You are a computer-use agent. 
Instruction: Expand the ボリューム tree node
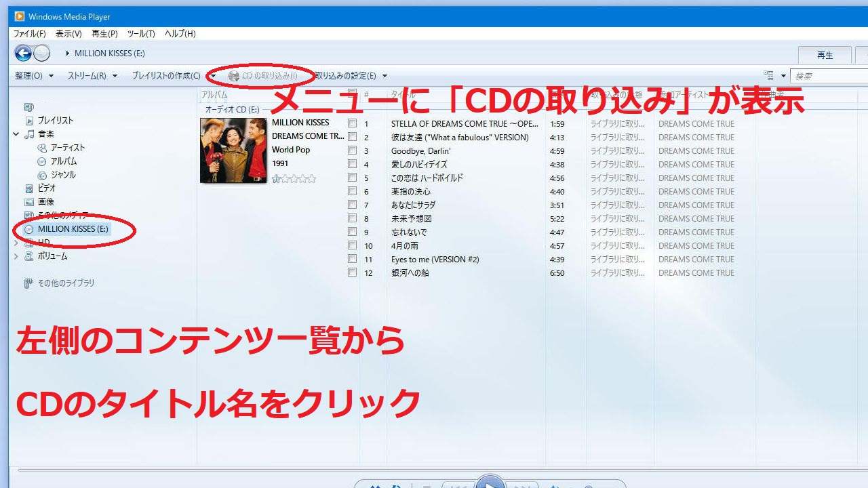[16, 256]
